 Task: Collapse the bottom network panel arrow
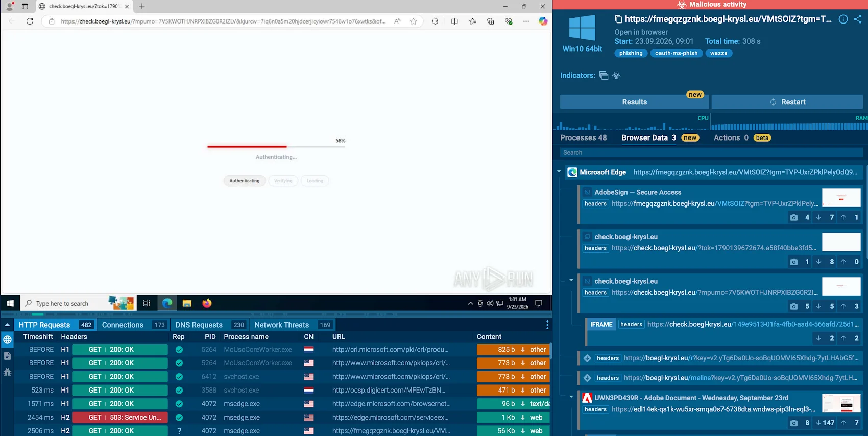7,325
